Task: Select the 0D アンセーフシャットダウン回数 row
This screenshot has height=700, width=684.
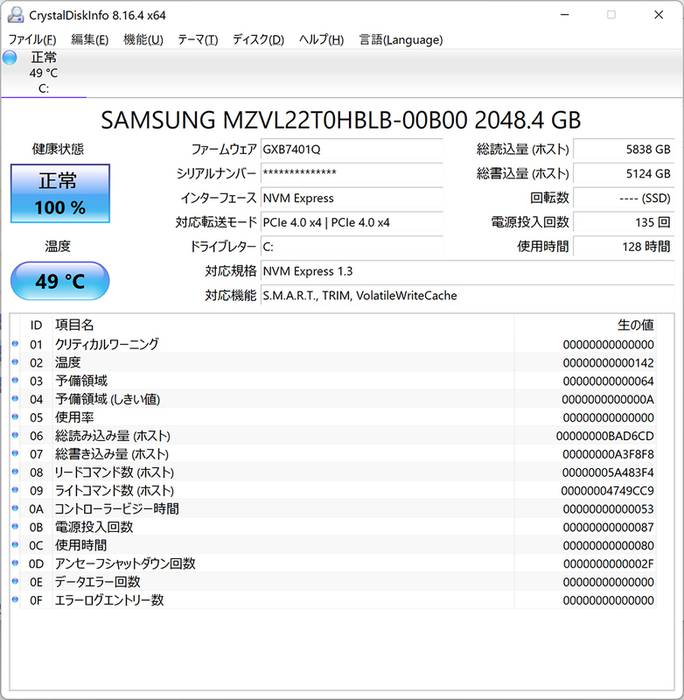Action: click(333, 564)
